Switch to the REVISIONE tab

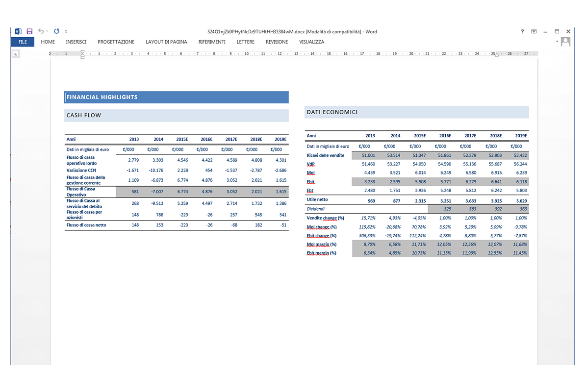coord(277,42)
